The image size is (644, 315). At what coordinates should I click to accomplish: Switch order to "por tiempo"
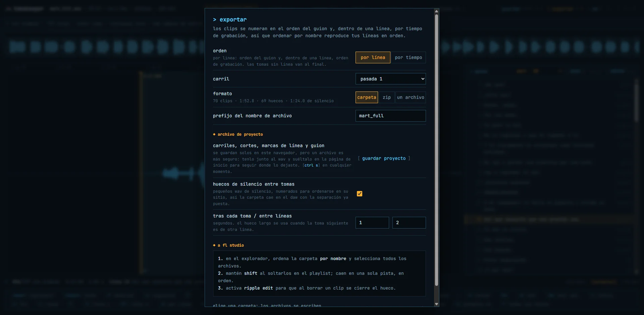click(x=409, y=58)
